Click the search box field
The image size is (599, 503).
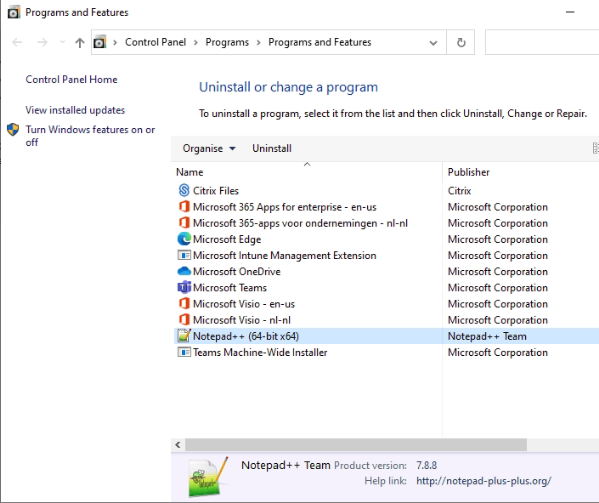[x=542, y=42]
